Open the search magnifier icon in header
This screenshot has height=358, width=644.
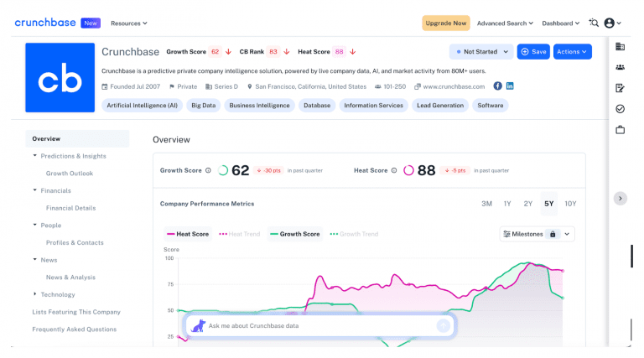click(x=594, y=23)
